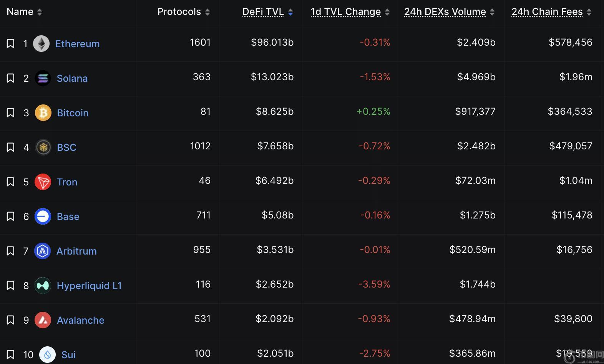
Task: Sort by Protocols column arrows
Action: click(x=207, y=12)
